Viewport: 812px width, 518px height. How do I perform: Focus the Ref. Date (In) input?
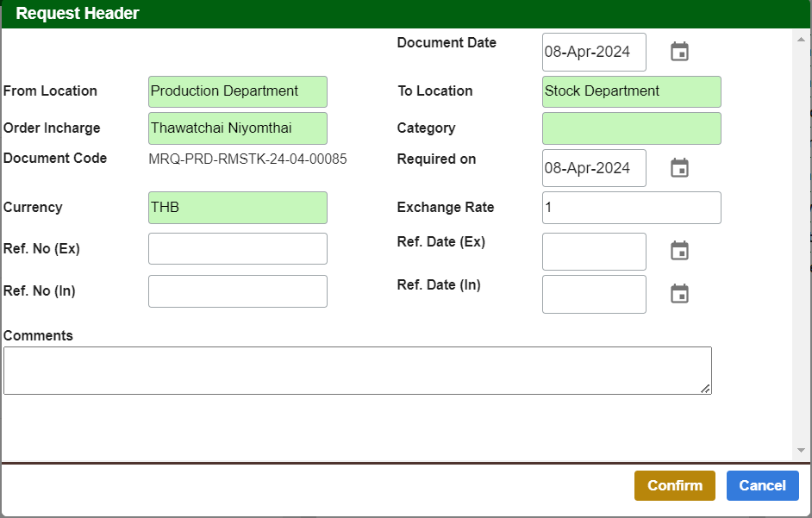[x=594, y=294]
